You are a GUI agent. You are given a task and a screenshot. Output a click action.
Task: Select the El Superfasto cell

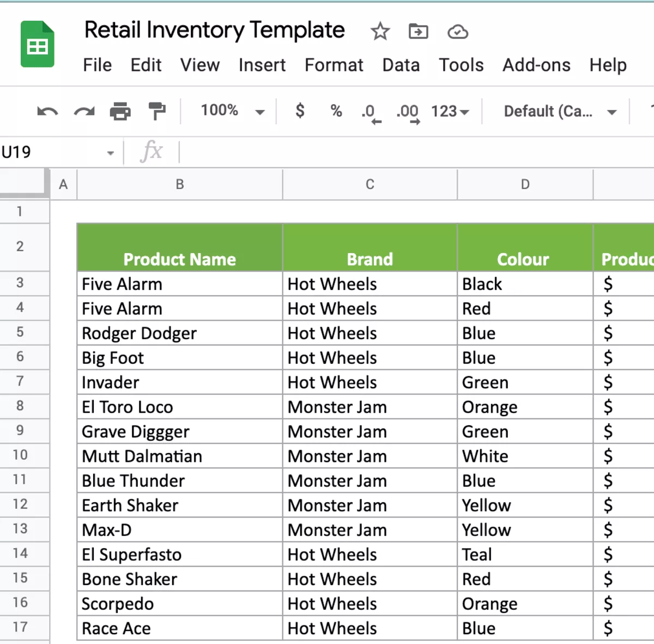pyautogui.click(x=180, y=554)
